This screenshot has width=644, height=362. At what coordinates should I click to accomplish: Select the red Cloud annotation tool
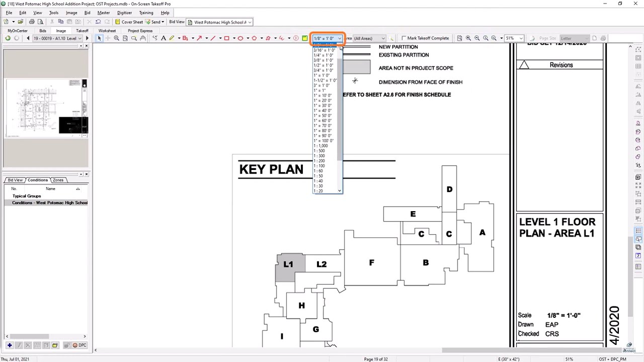(x=268, y=38)
